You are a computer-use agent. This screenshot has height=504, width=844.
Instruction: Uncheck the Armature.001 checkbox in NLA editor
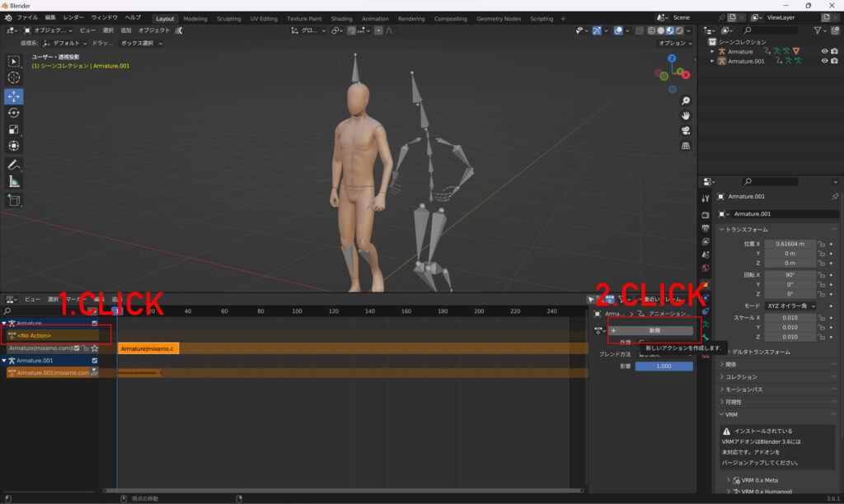click(x=95, y=361)
